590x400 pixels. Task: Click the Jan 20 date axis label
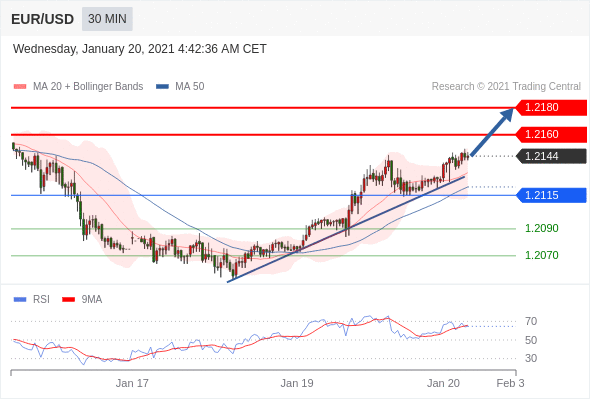click(x=443, y=383)
